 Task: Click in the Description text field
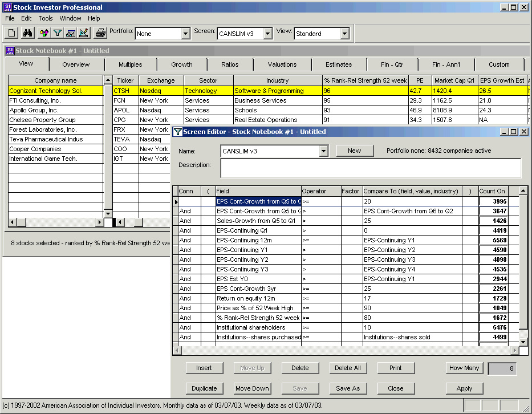pos(371,168)
